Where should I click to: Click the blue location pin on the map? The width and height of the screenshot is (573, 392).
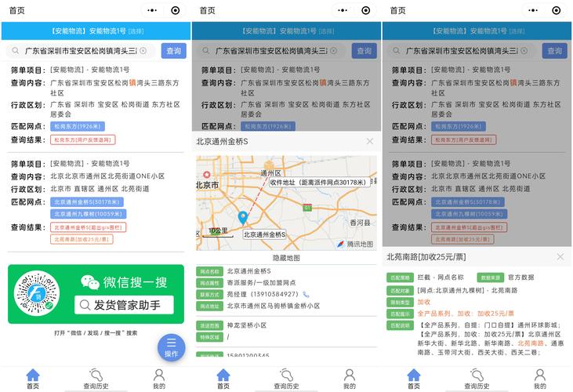[x=243, y=217]
